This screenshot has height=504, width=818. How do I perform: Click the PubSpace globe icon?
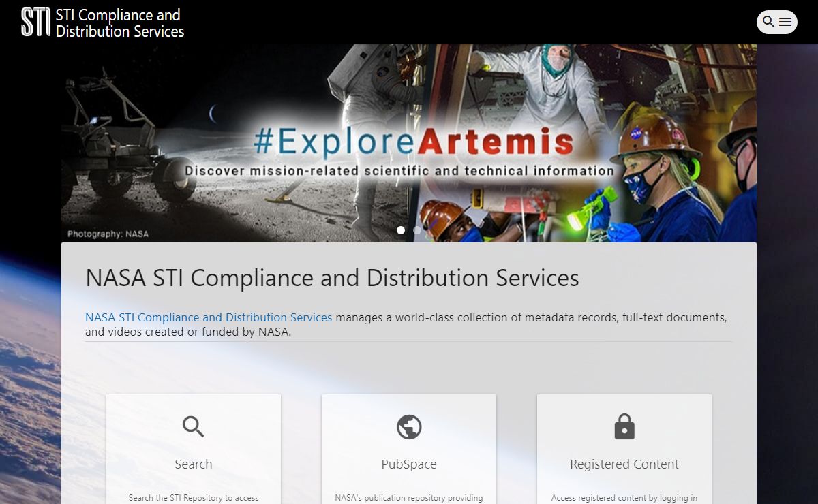[409, 427]
